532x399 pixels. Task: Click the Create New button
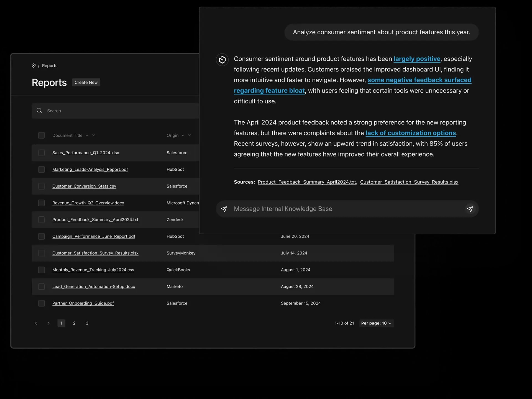click(x=86, y=83)
